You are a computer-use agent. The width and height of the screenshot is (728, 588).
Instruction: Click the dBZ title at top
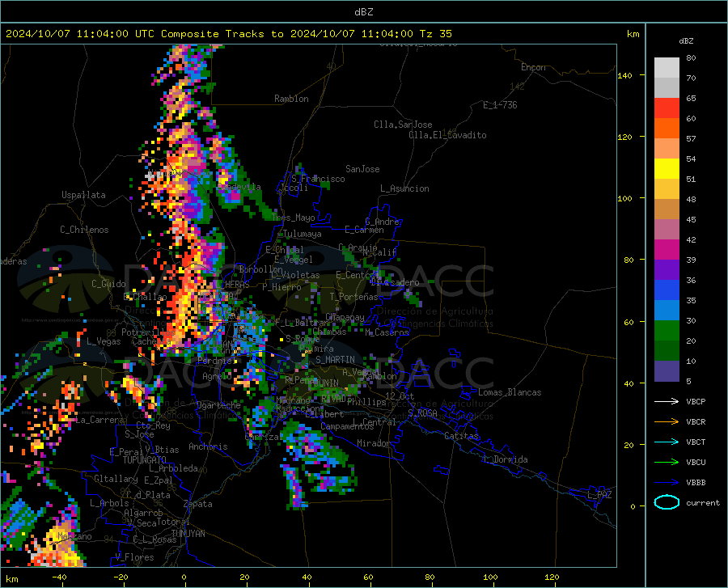coord(363,12)
